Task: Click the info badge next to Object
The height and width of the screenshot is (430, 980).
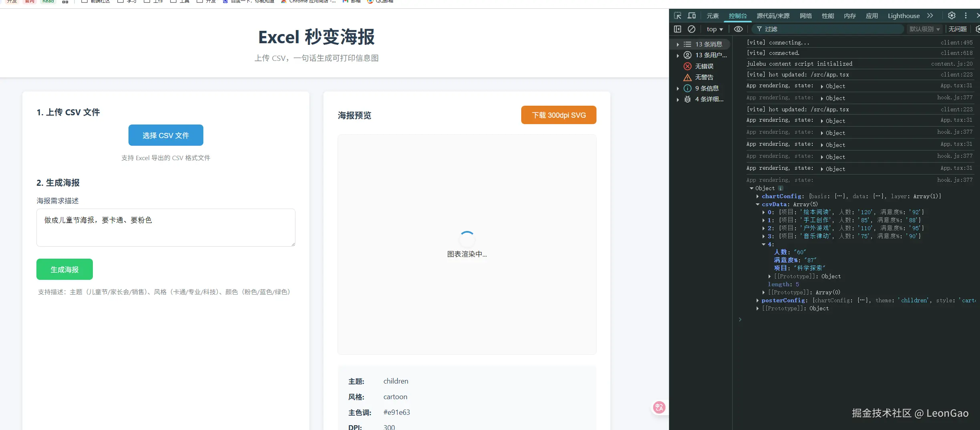Action: 781,188
